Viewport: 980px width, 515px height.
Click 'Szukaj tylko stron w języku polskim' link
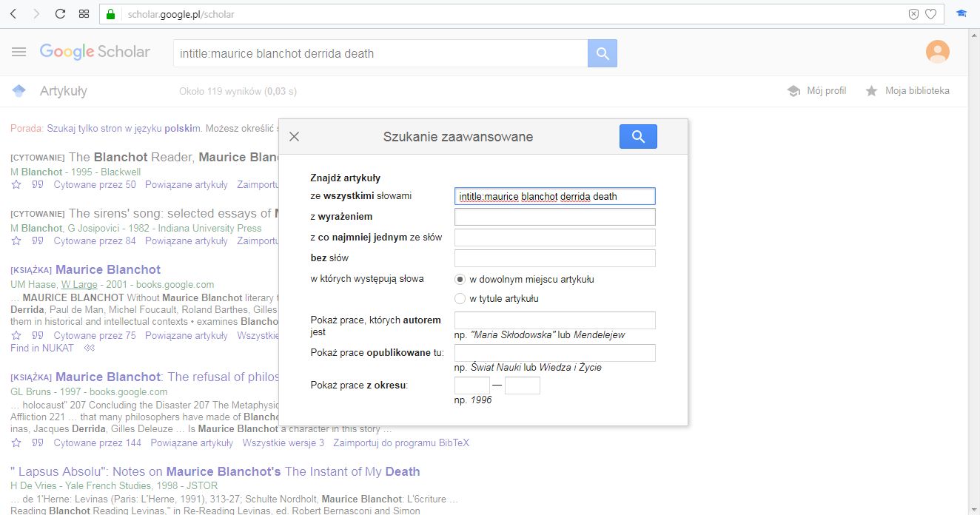point(124,128)
